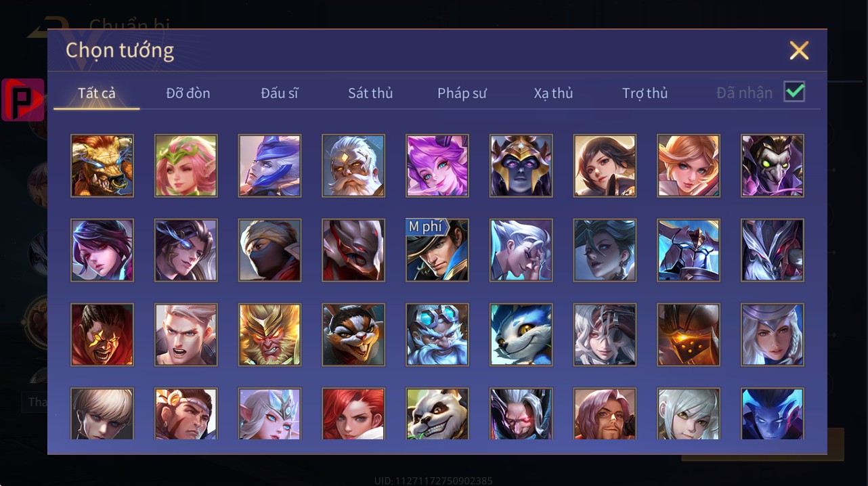Untick the Đã nhận checkbox

794,92
